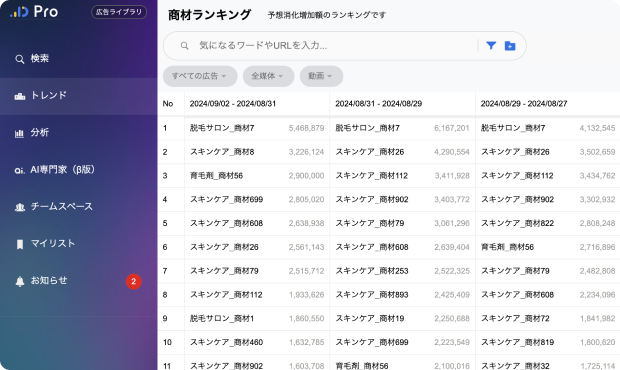
Task: Select スキンケア_商材699 in rank 4 row
Action: [226, 199]
